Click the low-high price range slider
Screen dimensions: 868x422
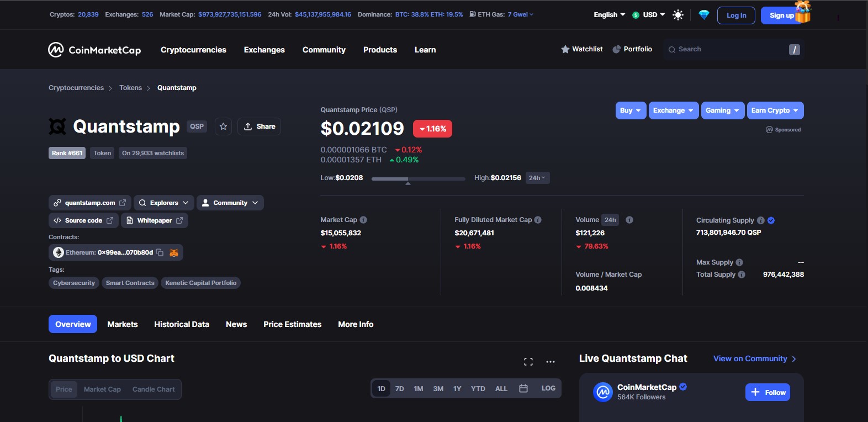pyautogui.click(x=419, y=178)
